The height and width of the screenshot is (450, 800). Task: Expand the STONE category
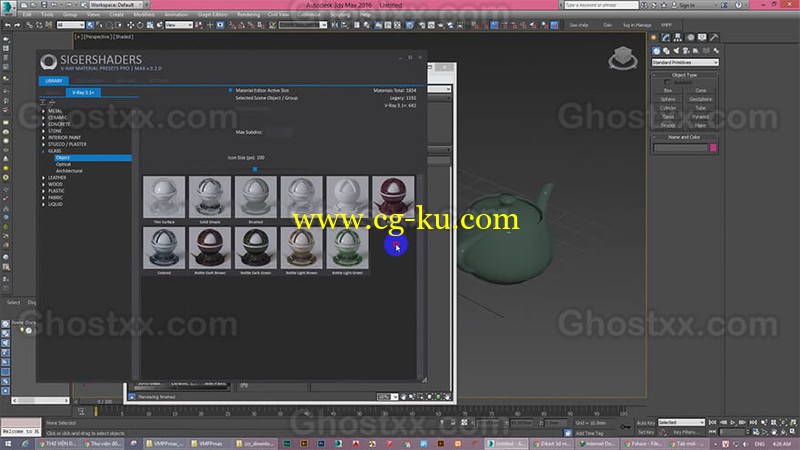pos(43,131)
